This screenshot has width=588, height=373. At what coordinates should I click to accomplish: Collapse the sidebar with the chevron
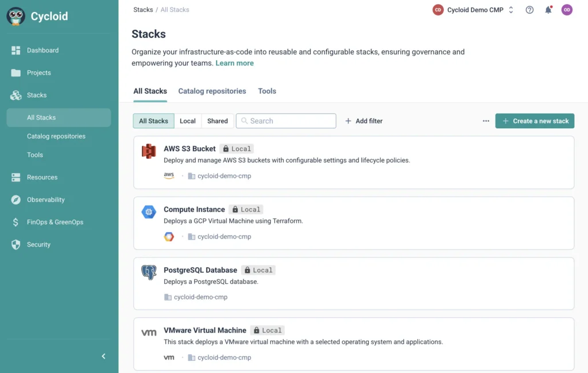tap(103, 356)
